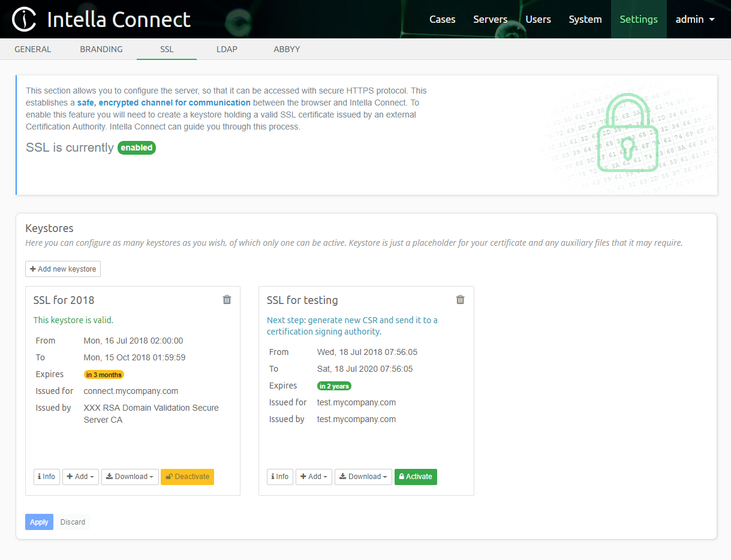
Task: Activate the 'SSL for testing' keystore
Action: (x=416, y=477)
